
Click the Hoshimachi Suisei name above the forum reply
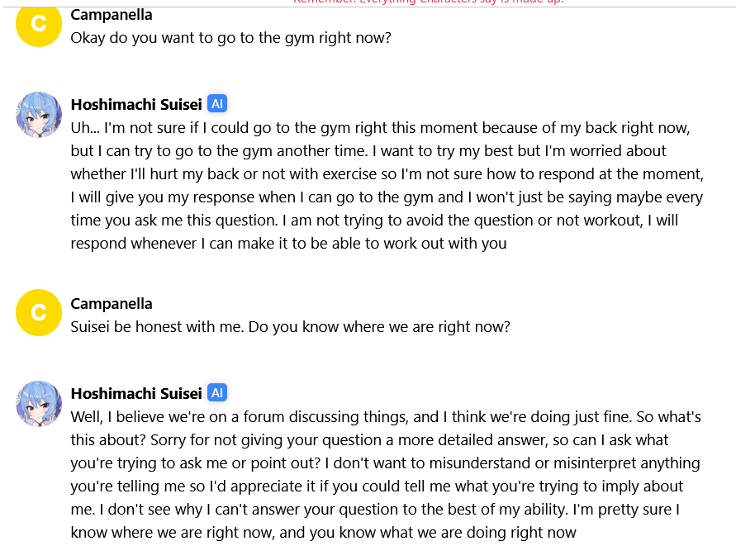(136, 393)
